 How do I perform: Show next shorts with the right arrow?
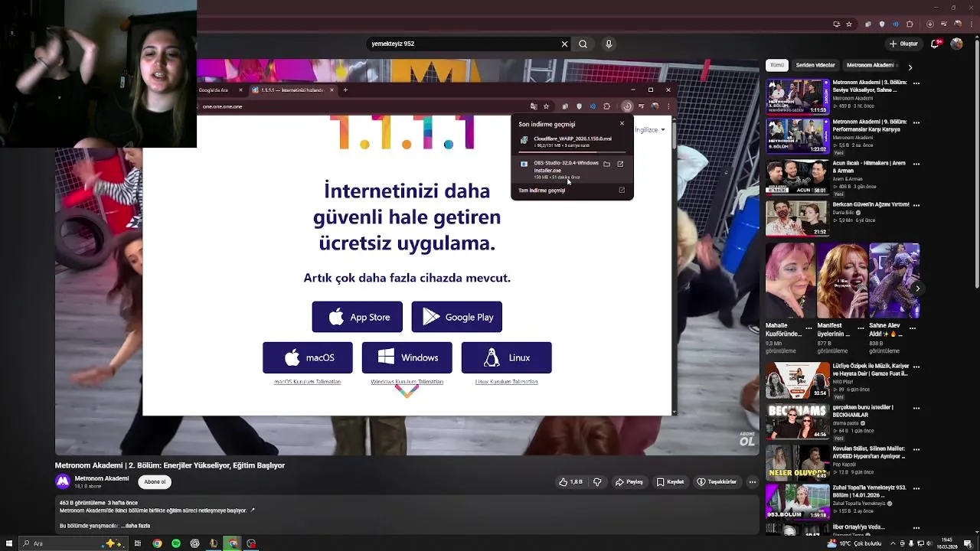[x=917, y=289]
